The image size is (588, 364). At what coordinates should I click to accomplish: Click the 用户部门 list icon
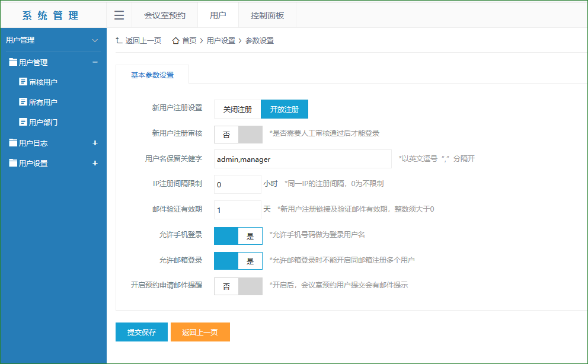(23, 122)
